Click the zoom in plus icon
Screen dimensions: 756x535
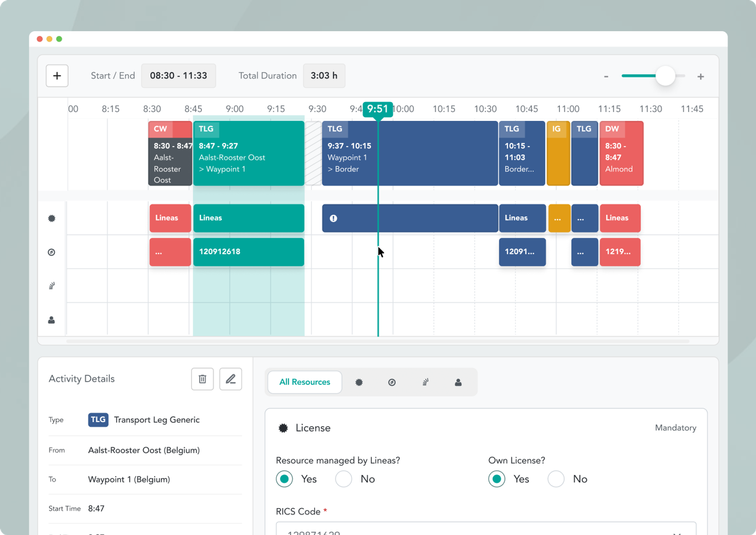pyautogui.click(x=701, y=76)
